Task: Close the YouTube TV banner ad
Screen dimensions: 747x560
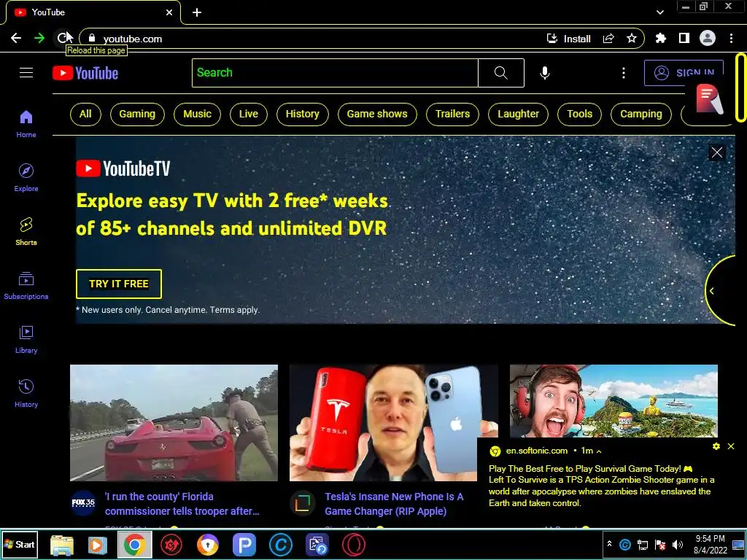Action: tap(717, 152)
